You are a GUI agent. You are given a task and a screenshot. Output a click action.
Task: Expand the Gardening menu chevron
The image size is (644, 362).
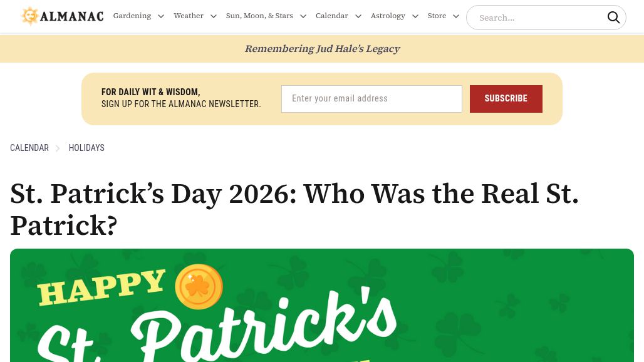click(x=161, y=16)
